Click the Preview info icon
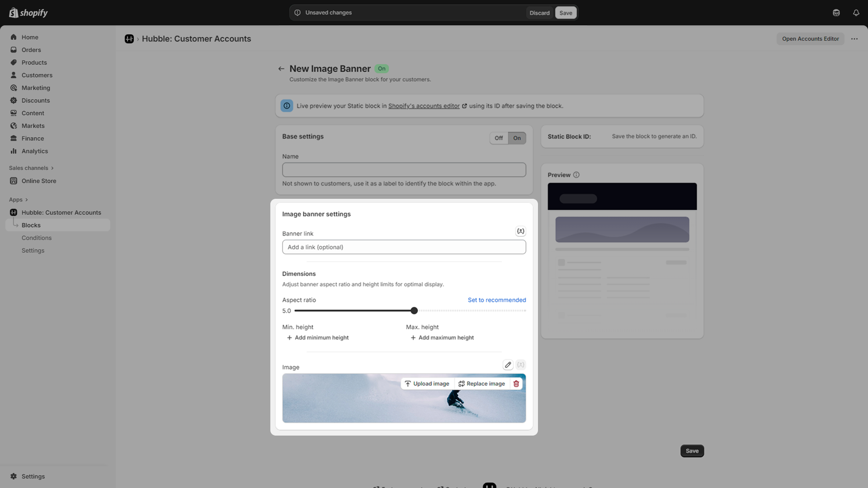 tap(576, 175)
